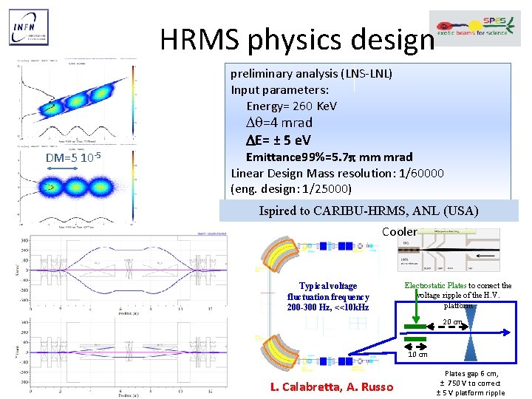Viewport: 532px width, 399px height.
Task: Open the upper beam envelope plot
Action: [121, 273]
